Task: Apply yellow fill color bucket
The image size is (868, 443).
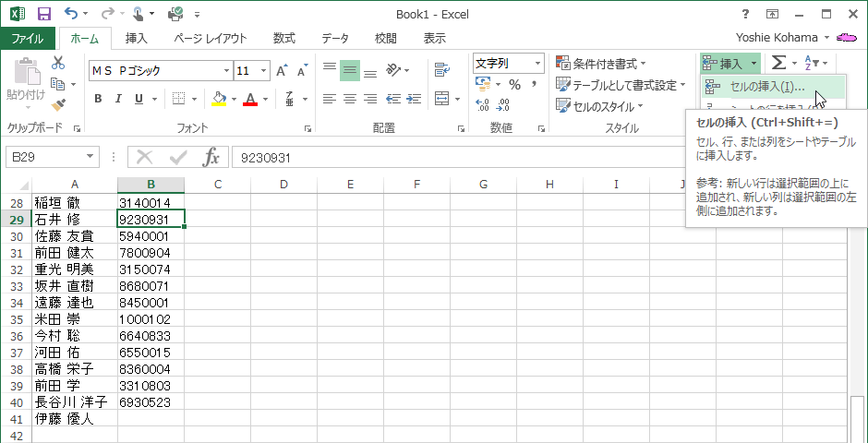Action: point(220,99)
